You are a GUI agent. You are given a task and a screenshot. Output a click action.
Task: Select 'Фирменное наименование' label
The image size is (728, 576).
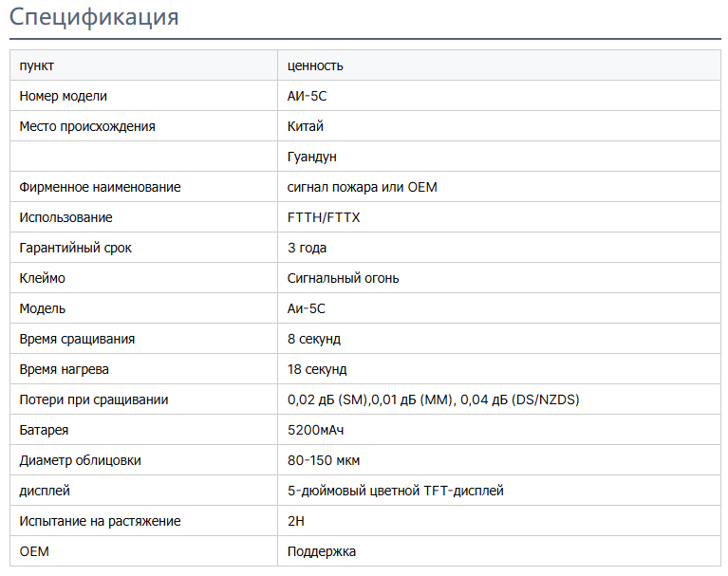(100, 187)
